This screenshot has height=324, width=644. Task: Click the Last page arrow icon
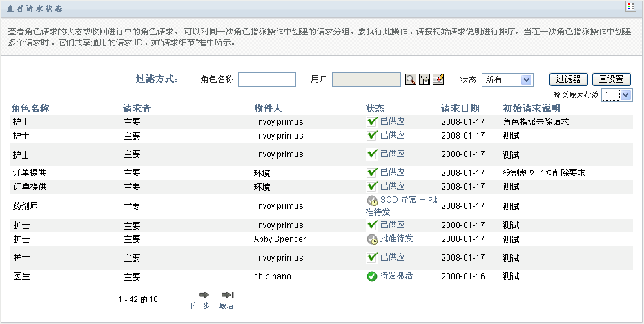pos(227,295)
